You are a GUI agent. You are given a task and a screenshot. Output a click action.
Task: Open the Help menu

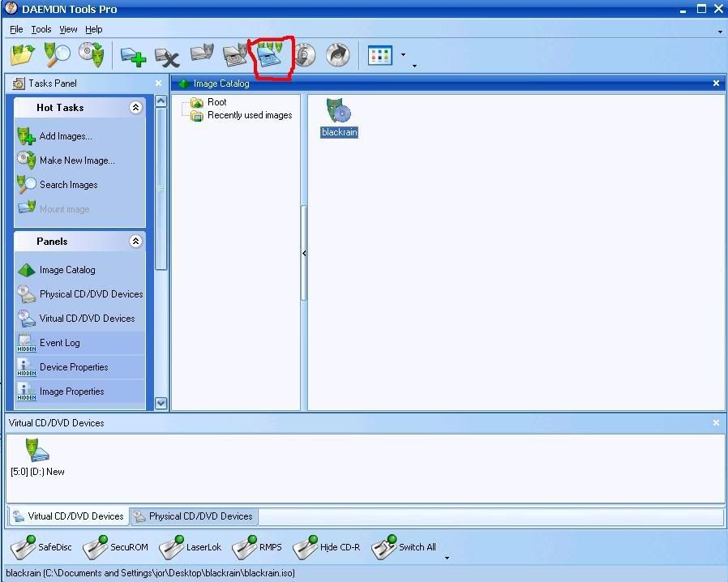[x=94, y=29]
